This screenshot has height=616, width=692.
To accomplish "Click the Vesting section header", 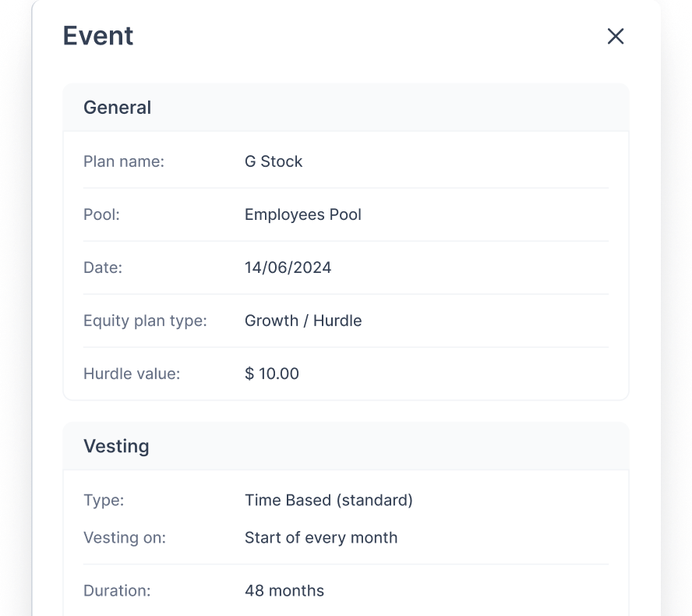I will point(116,446).
